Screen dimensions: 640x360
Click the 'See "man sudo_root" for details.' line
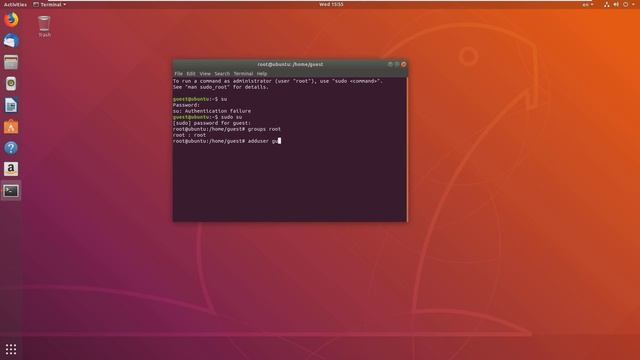click(221, 87)
